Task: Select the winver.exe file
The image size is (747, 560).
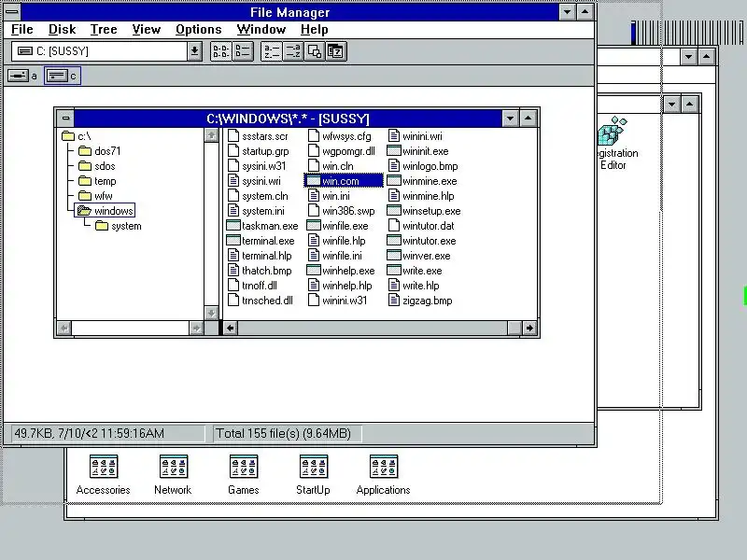Action: (418, 256)
